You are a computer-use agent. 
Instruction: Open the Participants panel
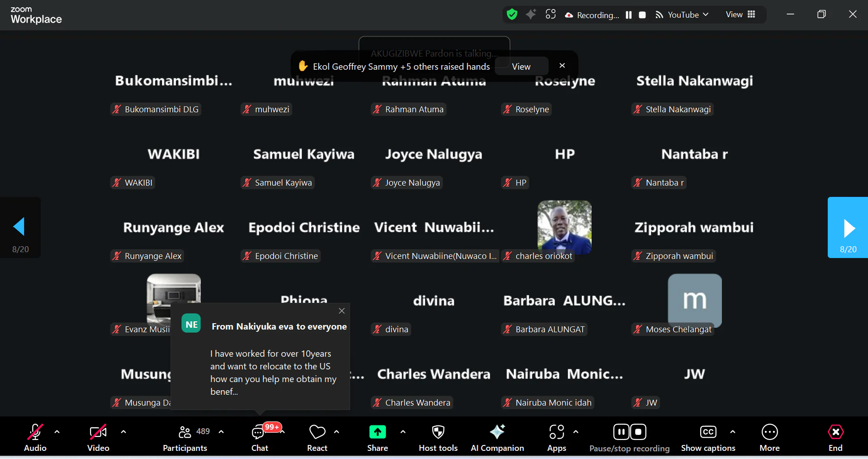tap(185, 437)
